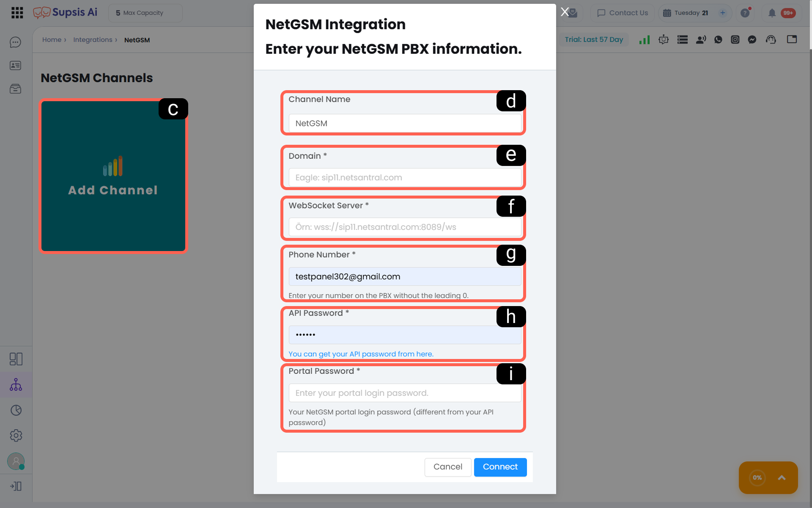Click the window panel icon

pyautogui.click(x=792, y=39)
